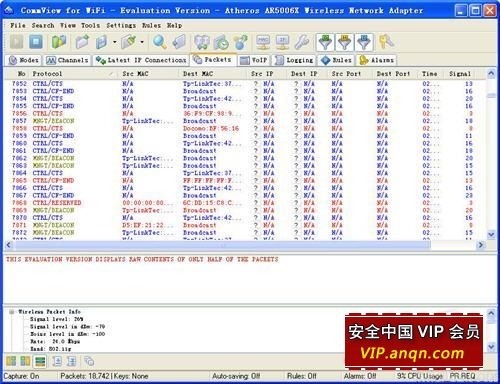Click the second layout icon in bottom toolbar
The width and height of the screenshot is (500, 384).
(25, 361)
